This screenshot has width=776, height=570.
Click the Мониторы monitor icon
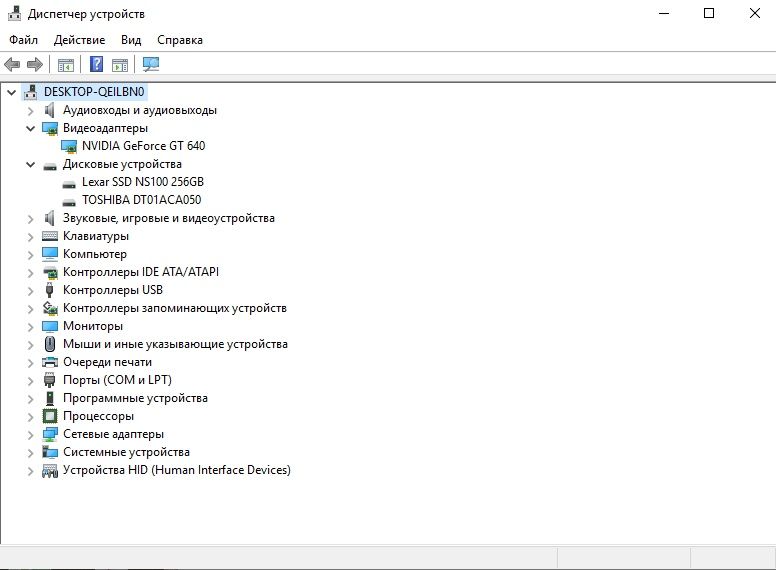(50, 326)
